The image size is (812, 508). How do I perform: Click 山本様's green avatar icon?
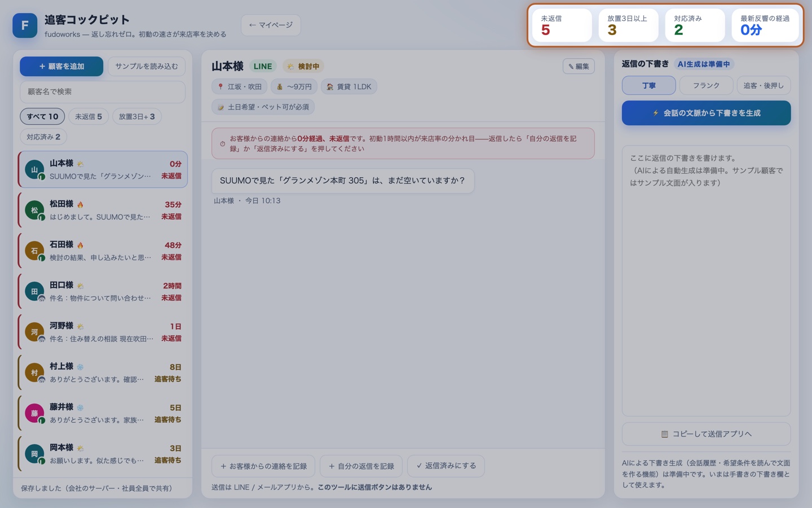(34, 169)
